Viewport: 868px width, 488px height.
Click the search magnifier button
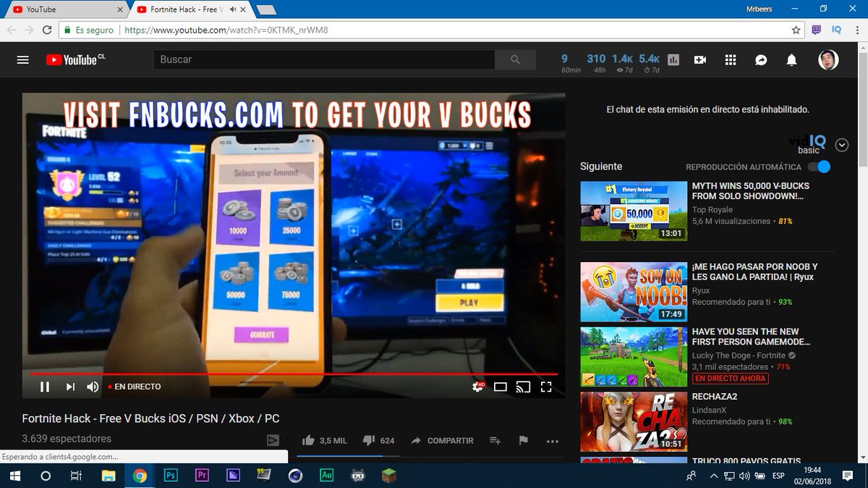pos(515,60)
